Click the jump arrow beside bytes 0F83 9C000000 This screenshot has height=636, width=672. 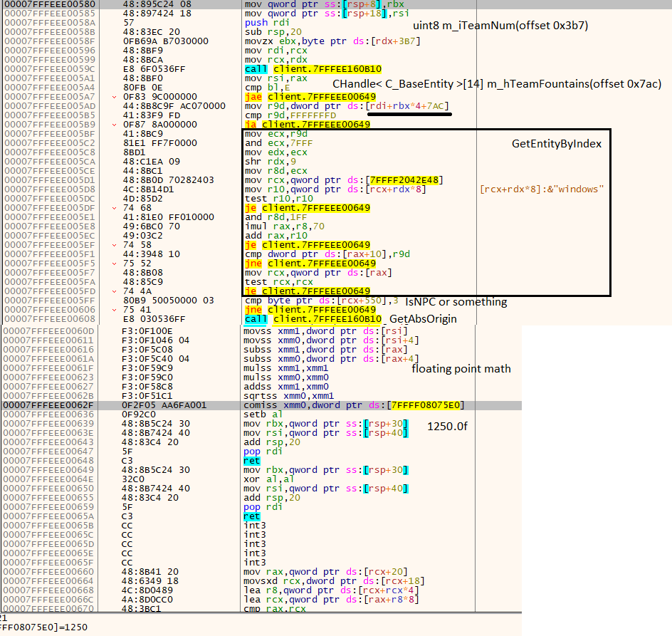[115, 96]
